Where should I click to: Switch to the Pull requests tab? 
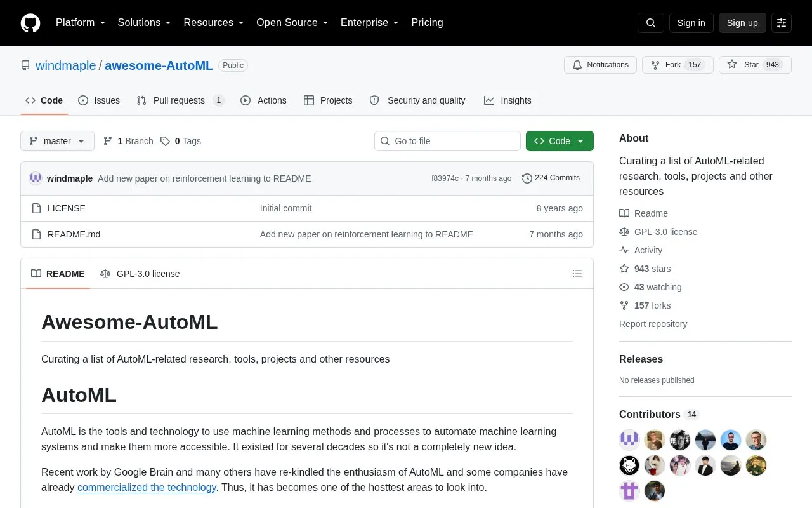(180, 100)
